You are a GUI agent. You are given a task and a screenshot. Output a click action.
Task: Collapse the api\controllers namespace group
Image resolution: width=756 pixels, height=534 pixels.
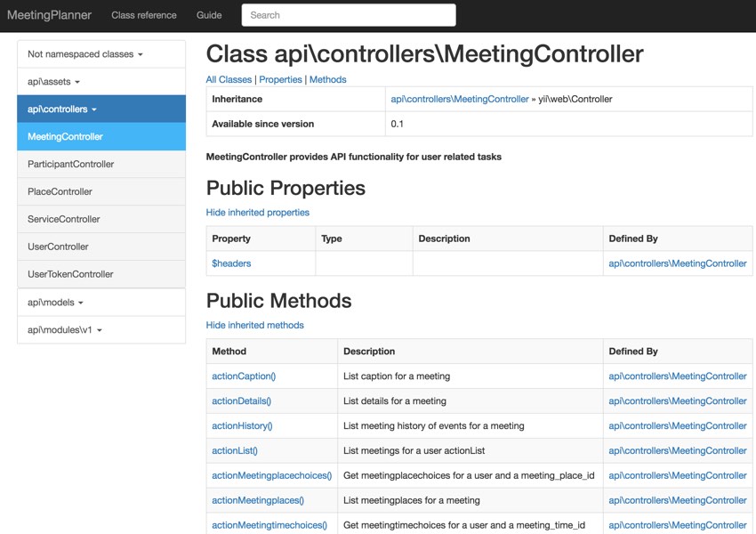coord(101,109)
